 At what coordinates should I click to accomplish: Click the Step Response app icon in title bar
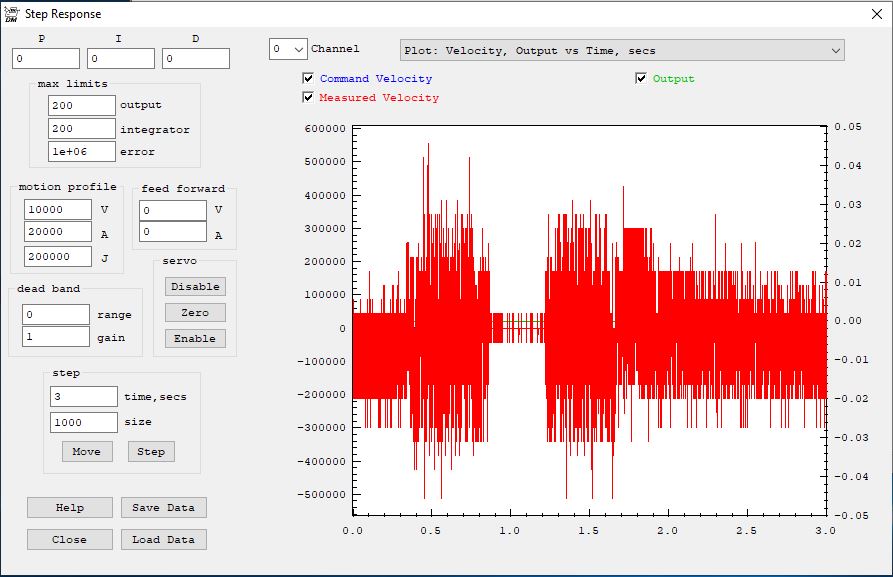(11, 14)
